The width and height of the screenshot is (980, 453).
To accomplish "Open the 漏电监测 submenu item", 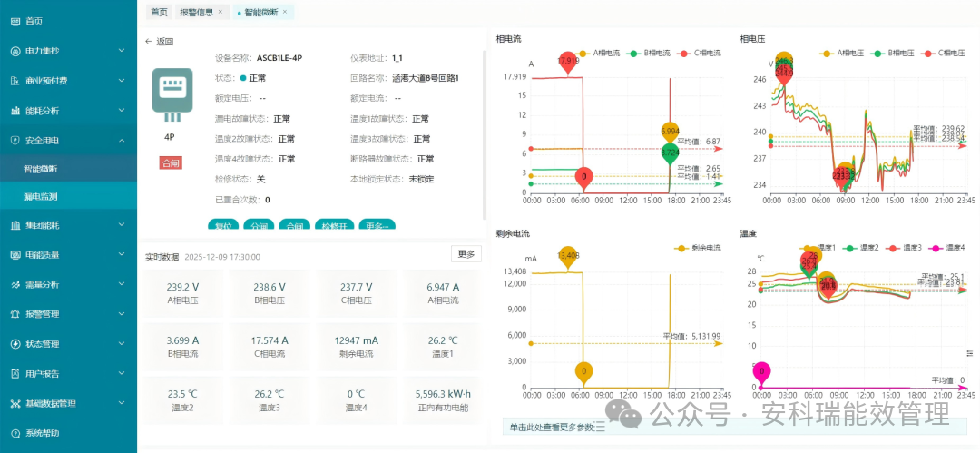I will (41, 196).
